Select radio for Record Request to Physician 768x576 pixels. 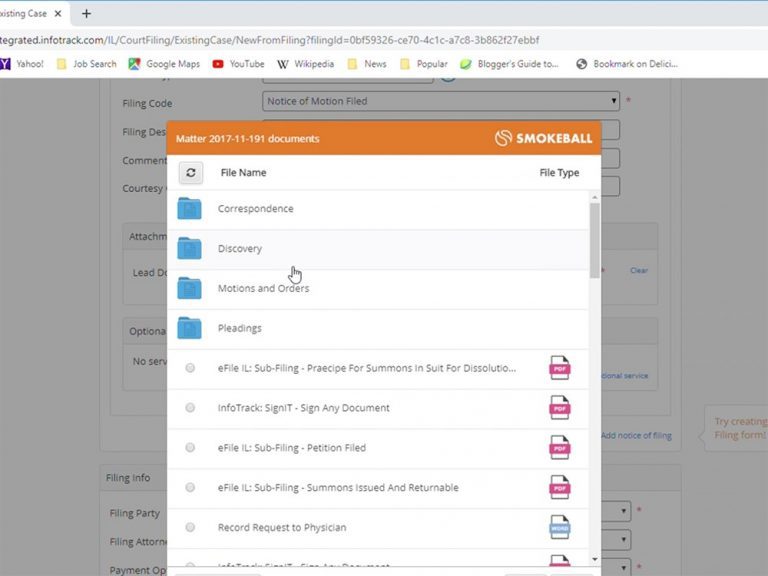[190, 527]
